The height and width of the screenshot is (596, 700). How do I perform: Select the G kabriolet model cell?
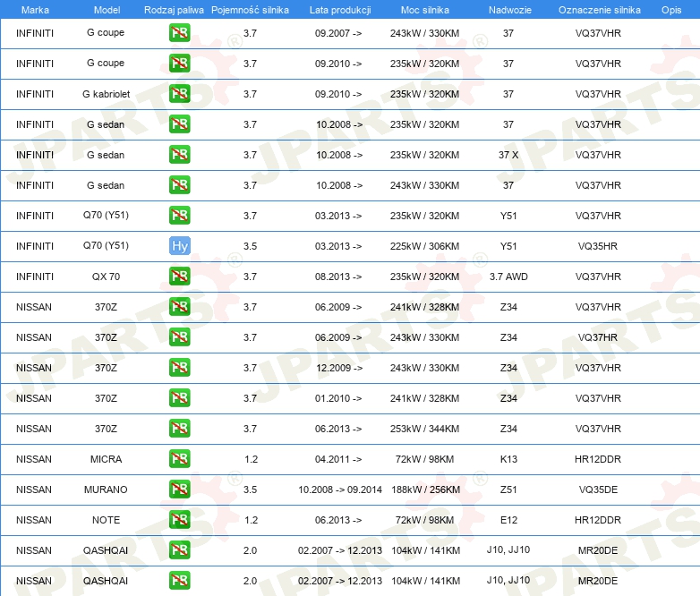(106, 94)
